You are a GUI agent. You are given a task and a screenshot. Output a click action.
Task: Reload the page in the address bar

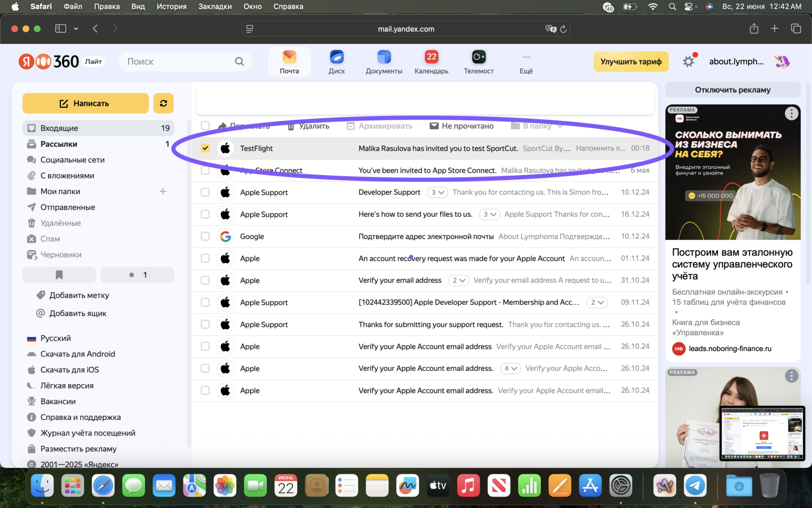(x=563, y=29)
